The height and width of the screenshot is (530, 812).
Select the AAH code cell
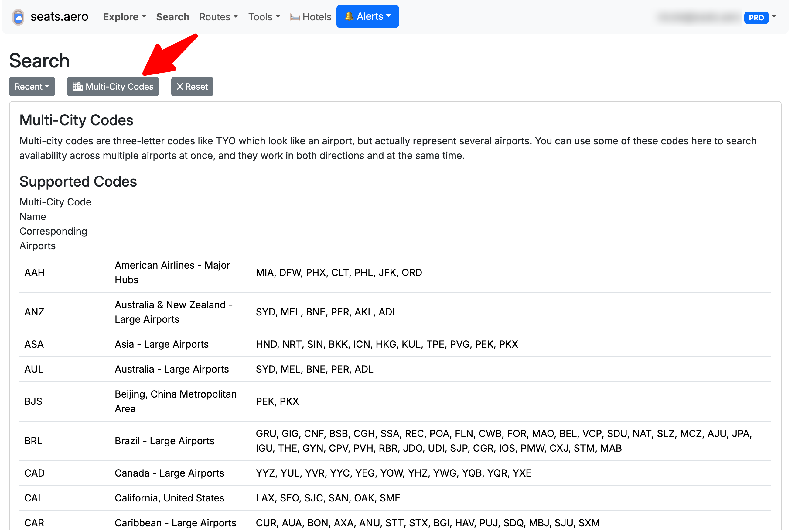click(x=34, y=273)
